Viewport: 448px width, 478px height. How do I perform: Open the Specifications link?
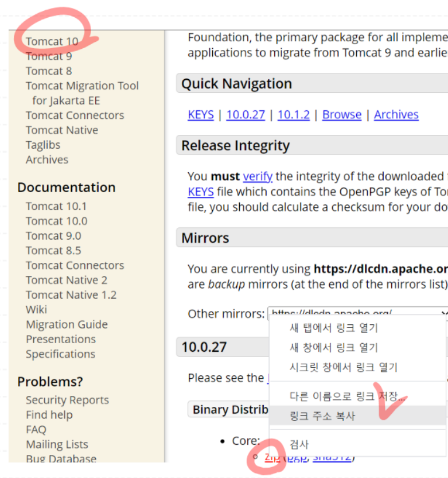[x=61, y=354]
